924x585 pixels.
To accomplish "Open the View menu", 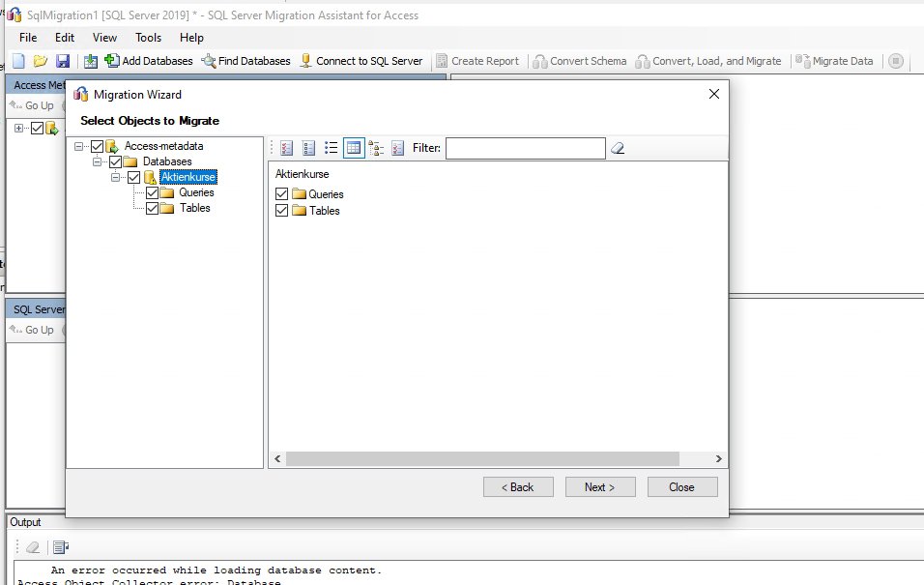I will tap(103, 38).
